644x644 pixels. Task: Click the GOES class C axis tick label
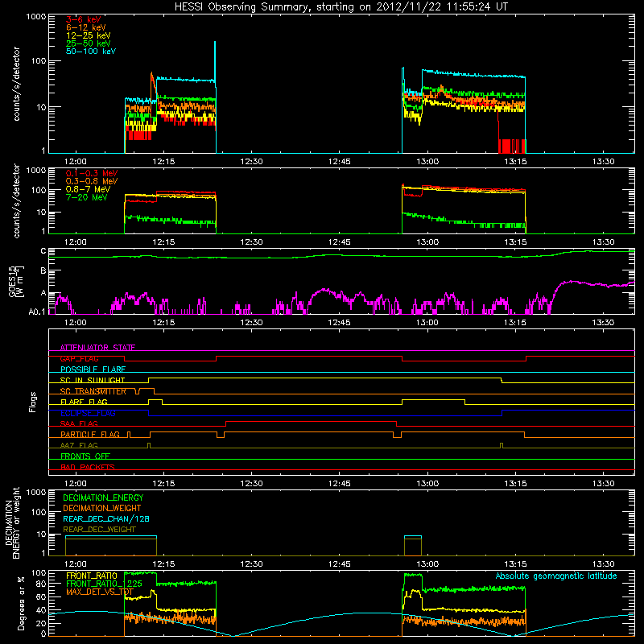tap(43, 251)
